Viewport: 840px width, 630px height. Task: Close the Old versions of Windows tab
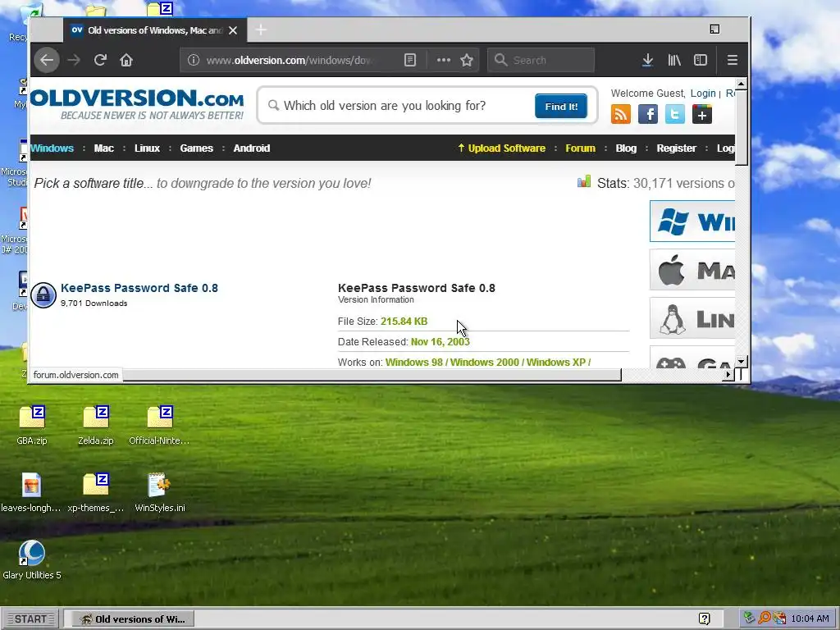[233, 30]
